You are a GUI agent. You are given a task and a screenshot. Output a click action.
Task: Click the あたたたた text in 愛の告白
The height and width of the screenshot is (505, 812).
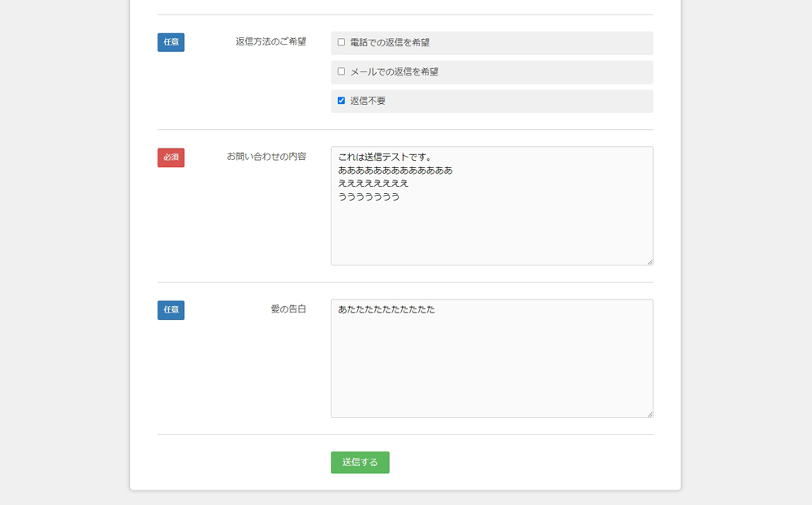[387, 309]
